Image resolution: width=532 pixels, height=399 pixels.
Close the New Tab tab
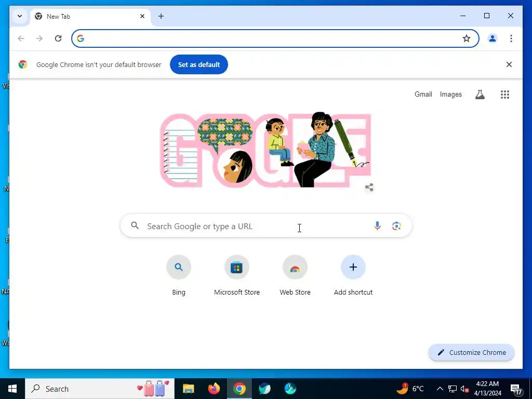click(x=142, y=16)
